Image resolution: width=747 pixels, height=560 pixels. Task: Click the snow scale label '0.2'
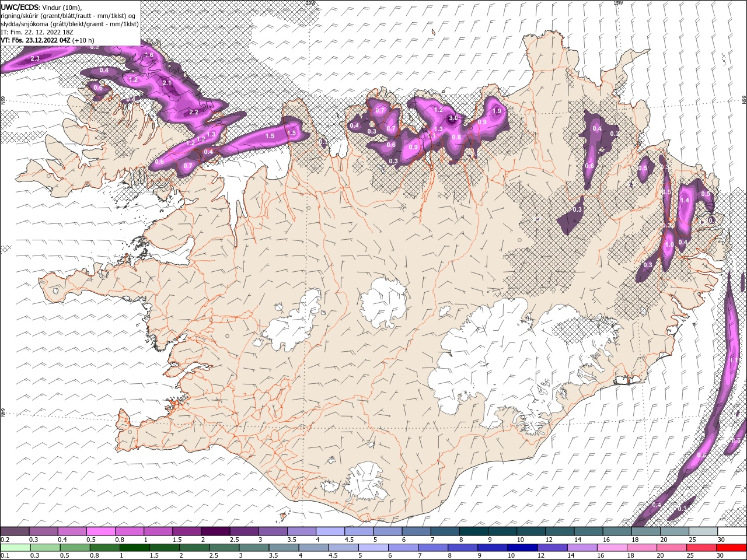coord(5,540)
